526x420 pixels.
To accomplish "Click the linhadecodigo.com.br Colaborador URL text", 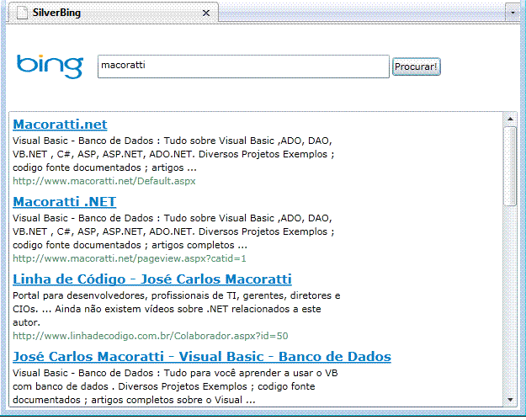I will [x=151, y=336].
